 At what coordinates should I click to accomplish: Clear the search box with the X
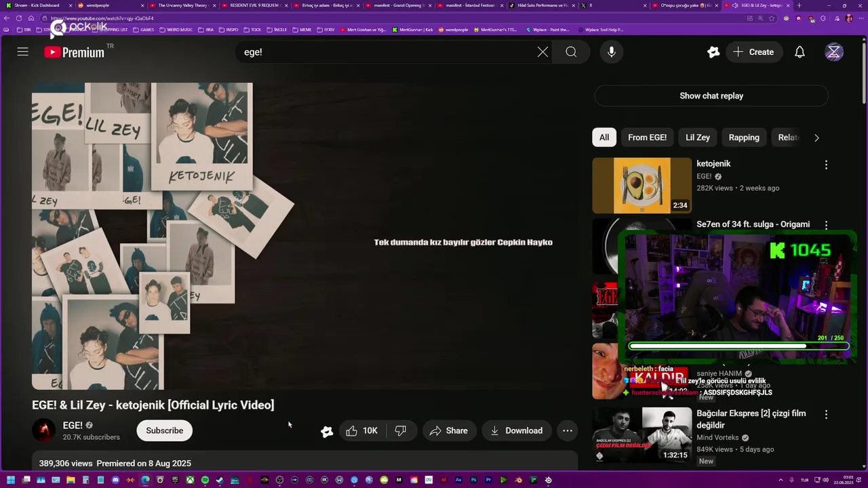[x=542, y=52]
